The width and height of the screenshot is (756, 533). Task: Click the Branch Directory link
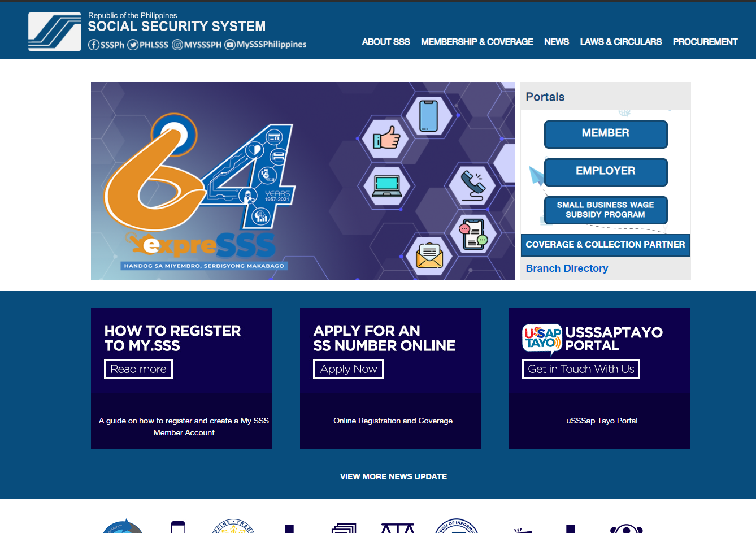(567, 268)
